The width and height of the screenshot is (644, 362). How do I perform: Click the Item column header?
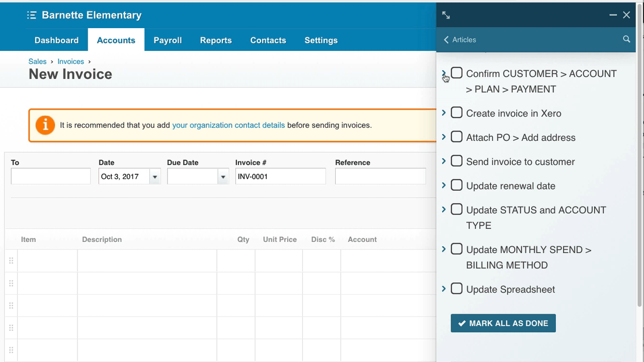coord(28,239)
